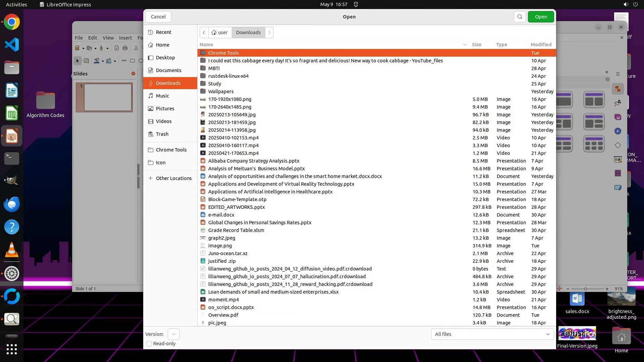Launch Visual Studio Code from the dock

pos(12,45)
